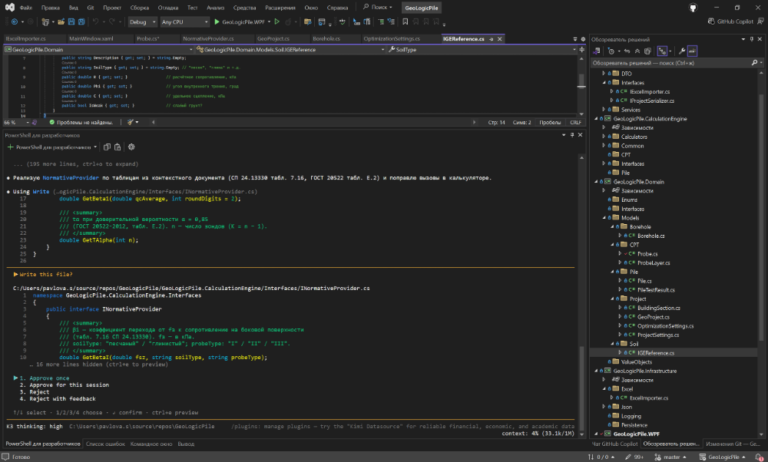
Task: Open the 66 % zoom level dropdown
Action: point(17,122)
